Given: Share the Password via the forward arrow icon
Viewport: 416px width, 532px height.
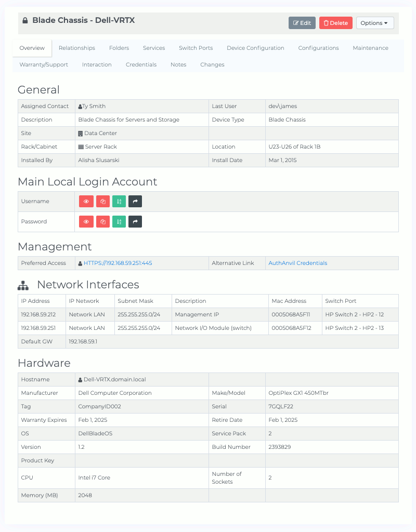Looking at the screenshot, I should 135,221.
